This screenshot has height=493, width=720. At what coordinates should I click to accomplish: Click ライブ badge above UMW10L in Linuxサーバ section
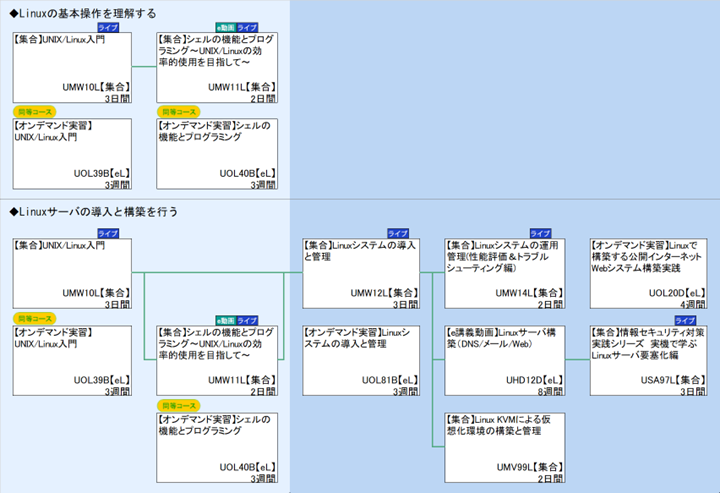coord(108,234)
